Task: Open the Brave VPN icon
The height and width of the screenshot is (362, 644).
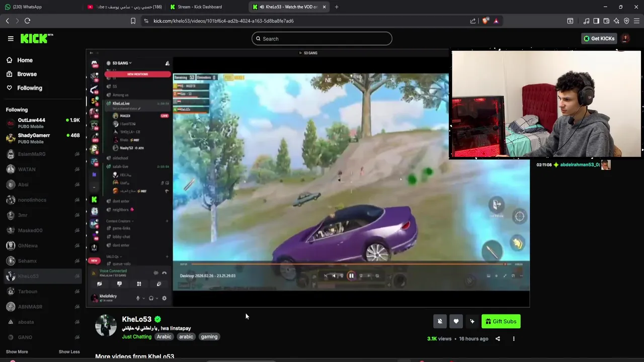Action: tap(626, 21)
